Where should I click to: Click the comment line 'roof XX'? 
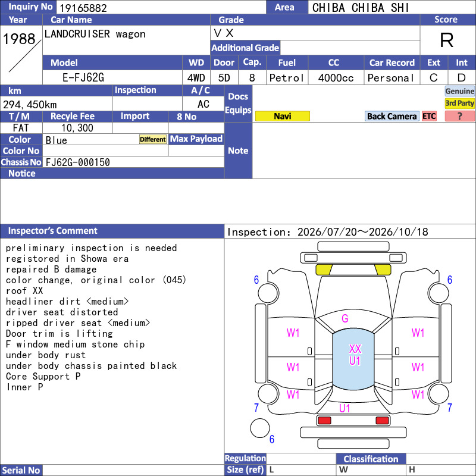click(24, 290)
